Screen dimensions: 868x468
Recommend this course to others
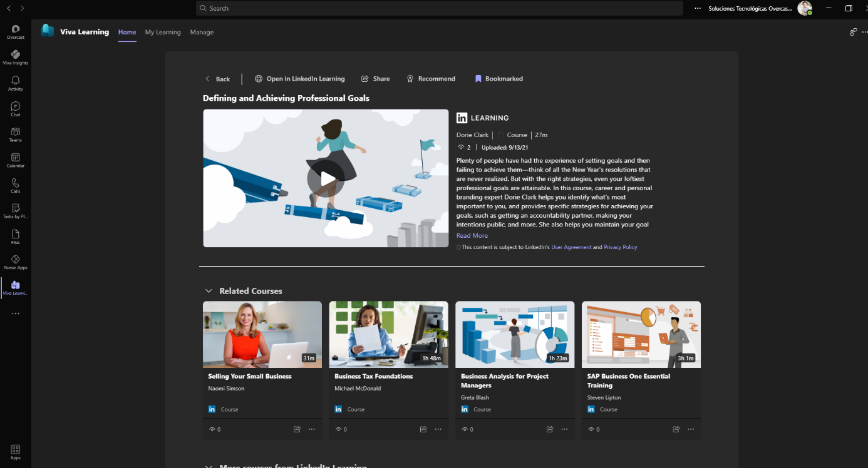tap(431, 79)
